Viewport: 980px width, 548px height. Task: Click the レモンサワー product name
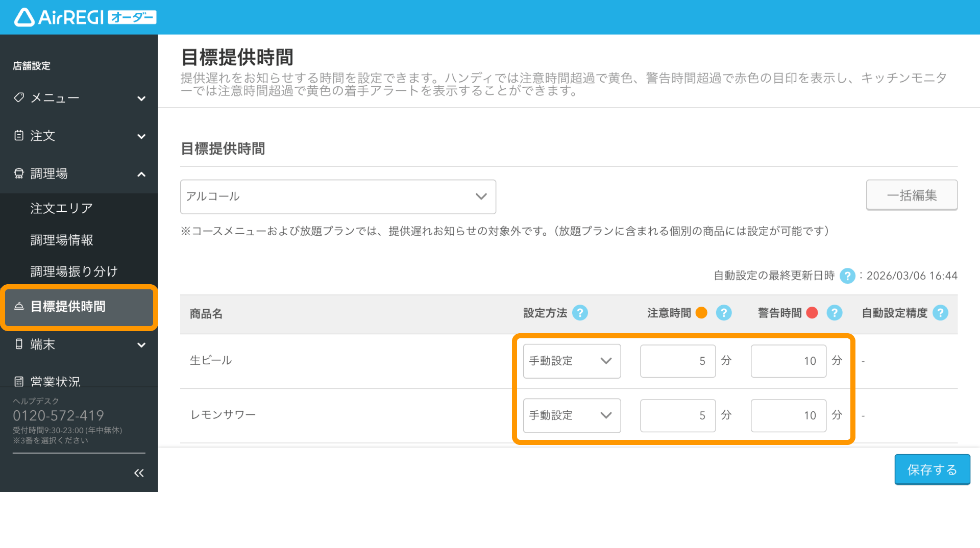click(x=223, y=415)
